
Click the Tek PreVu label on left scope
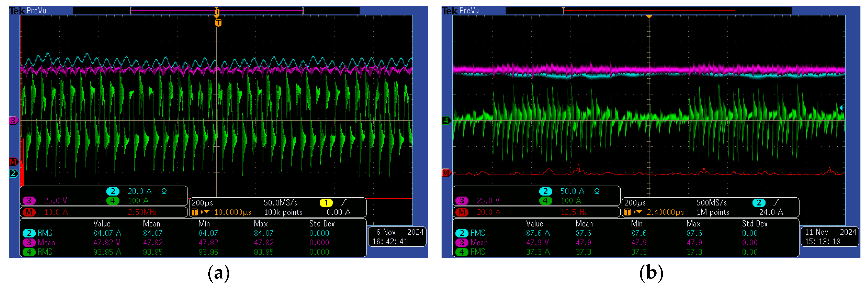pos(28,11)
